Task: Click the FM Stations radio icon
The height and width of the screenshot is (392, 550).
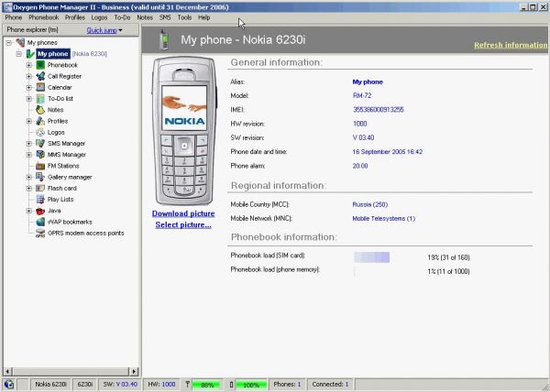Action: coord(40,166)
